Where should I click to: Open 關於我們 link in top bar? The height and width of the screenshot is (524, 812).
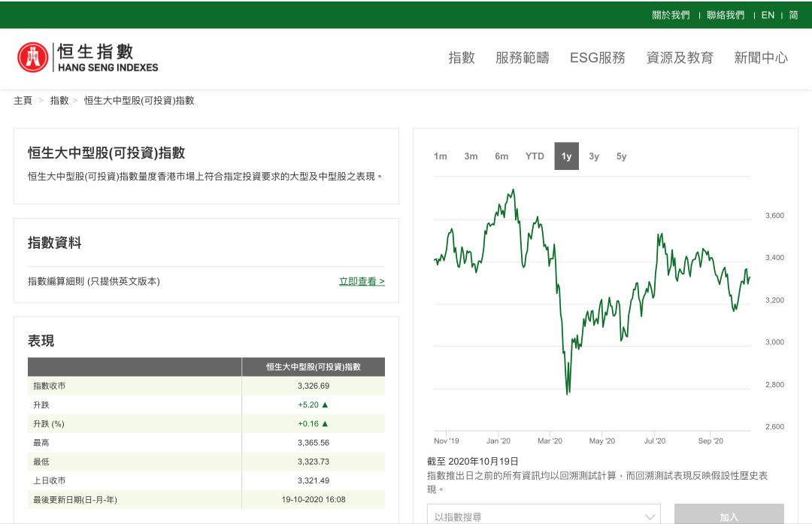coord(671,15)
